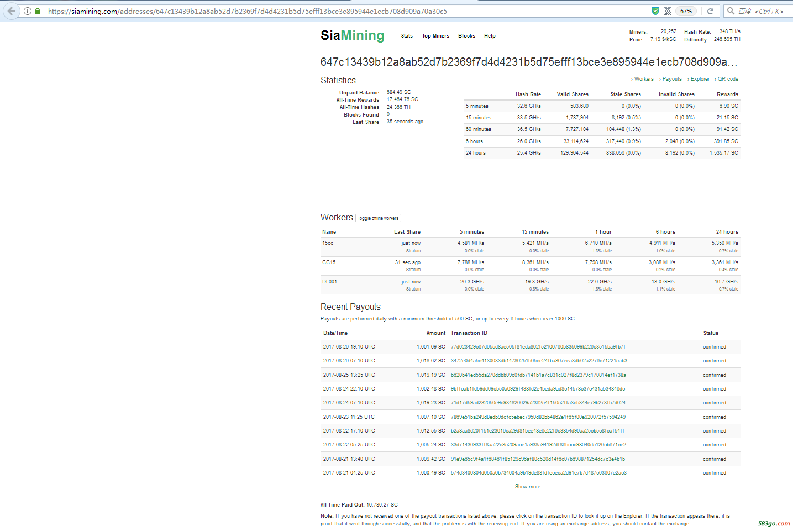The height and width of the screenshot is (532, 793).
Task: Select payout date 2017-08-26 19:10 UTC
Action: (349, 347)
